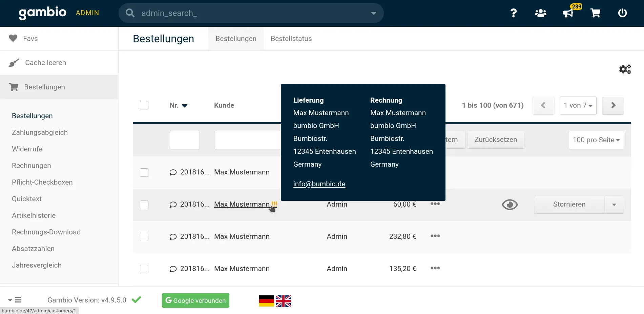Focus the Kunde filter input field
The image size is (644, 314).
[248, 140]
